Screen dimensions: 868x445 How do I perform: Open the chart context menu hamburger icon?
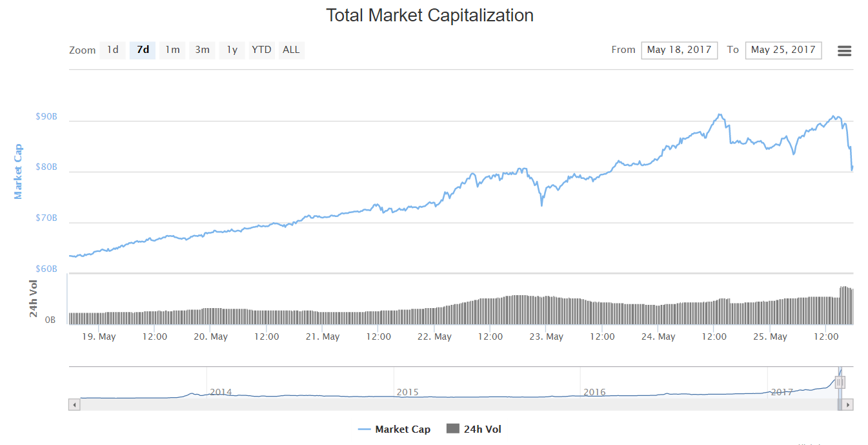(844, 51)
